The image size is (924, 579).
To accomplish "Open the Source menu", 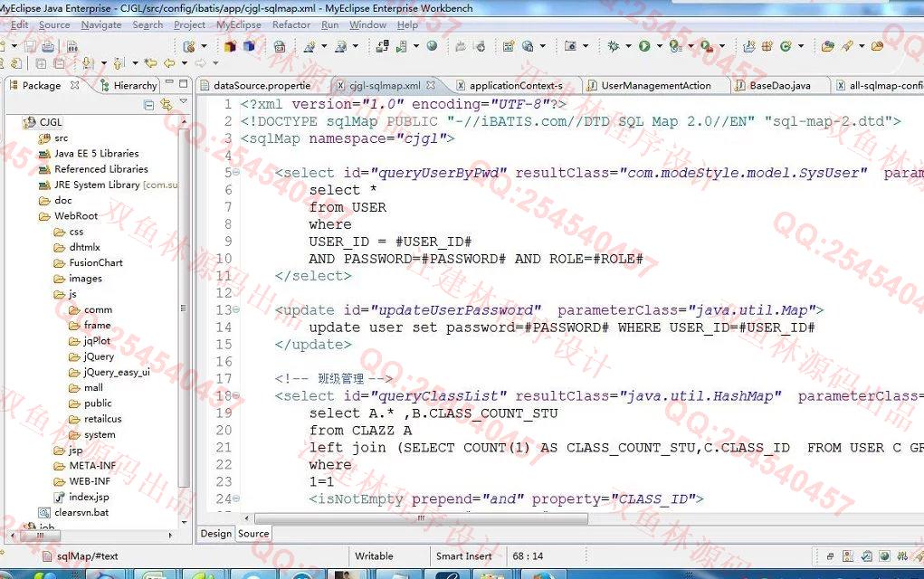I will point(54,24).
